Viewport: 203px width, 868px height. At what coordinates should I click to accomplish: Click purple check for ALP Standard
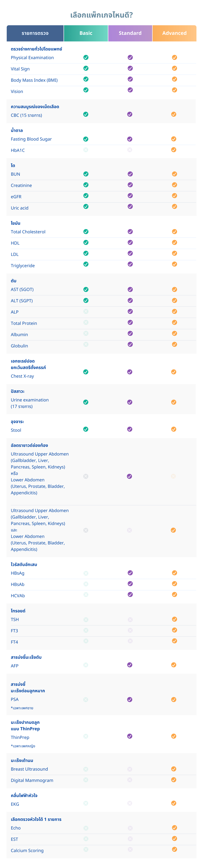[x=130, y=311]
